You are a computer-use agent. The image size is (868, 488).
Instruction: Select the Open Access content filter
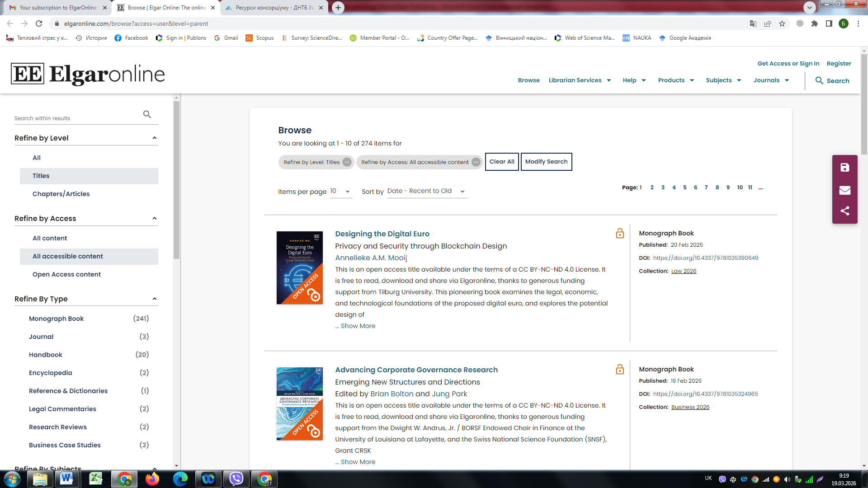click(66, 274)
